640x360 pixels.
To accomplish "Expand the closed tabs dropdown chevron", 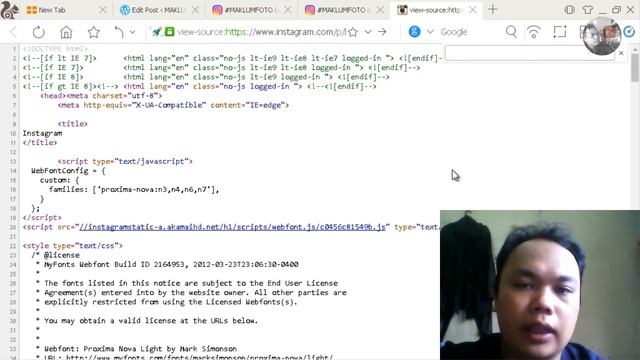I will 132,32.
